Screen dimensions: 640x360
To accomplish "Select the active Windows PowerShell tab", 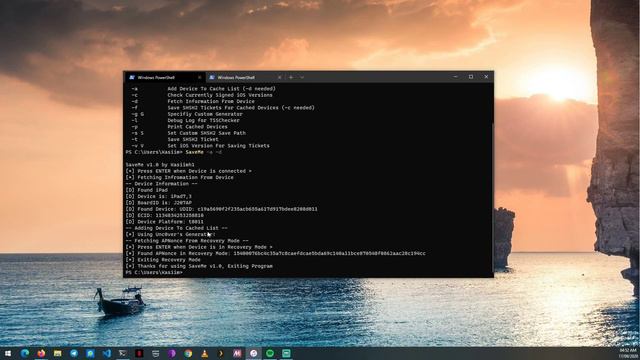I will (x=165, y=77).
